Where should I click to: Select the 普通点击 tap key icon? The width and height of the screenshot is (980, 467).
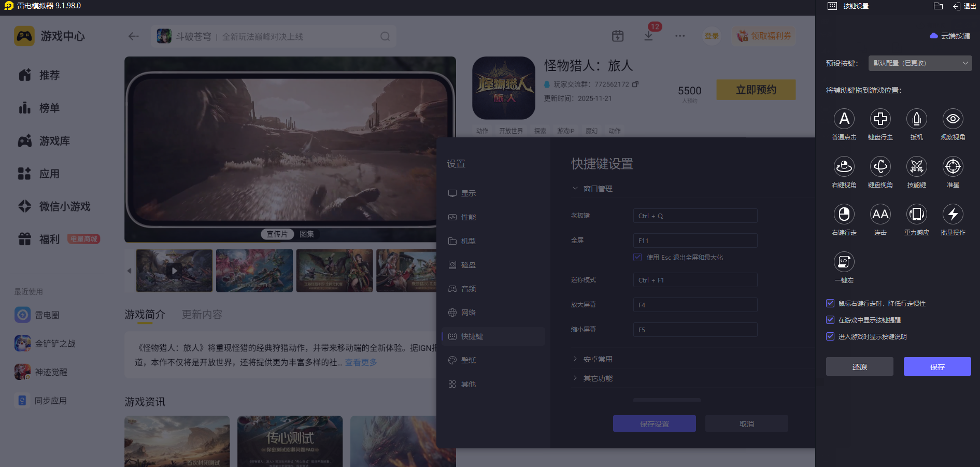844,119
